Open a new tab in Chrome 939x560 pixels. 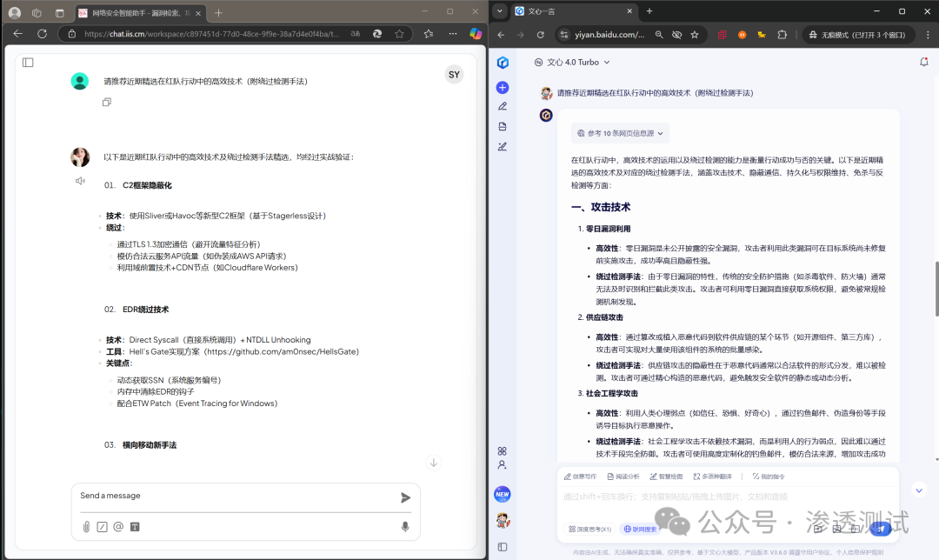649,10
